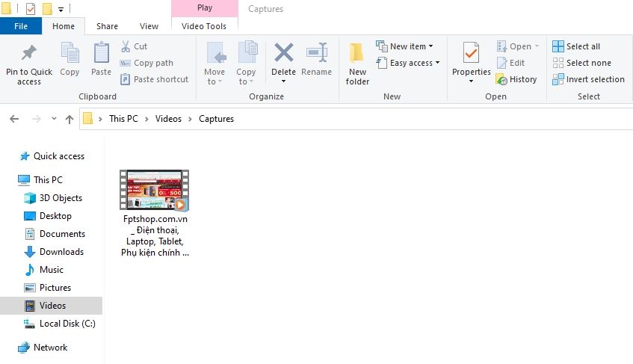Open Downloads in the sidebar

[61, 252]
